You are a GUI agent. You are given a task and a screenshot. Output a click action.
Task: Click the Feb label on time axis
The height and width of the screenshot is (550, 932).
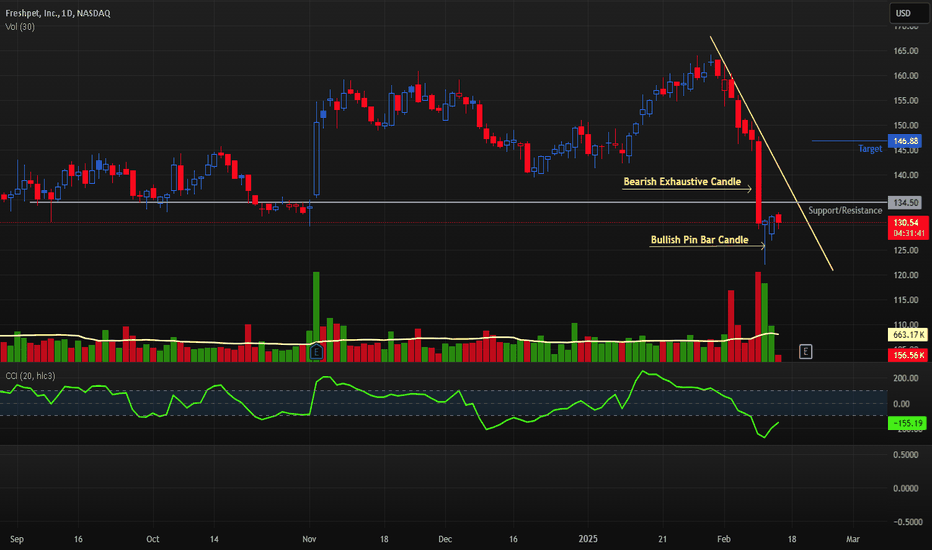[723, 539]
